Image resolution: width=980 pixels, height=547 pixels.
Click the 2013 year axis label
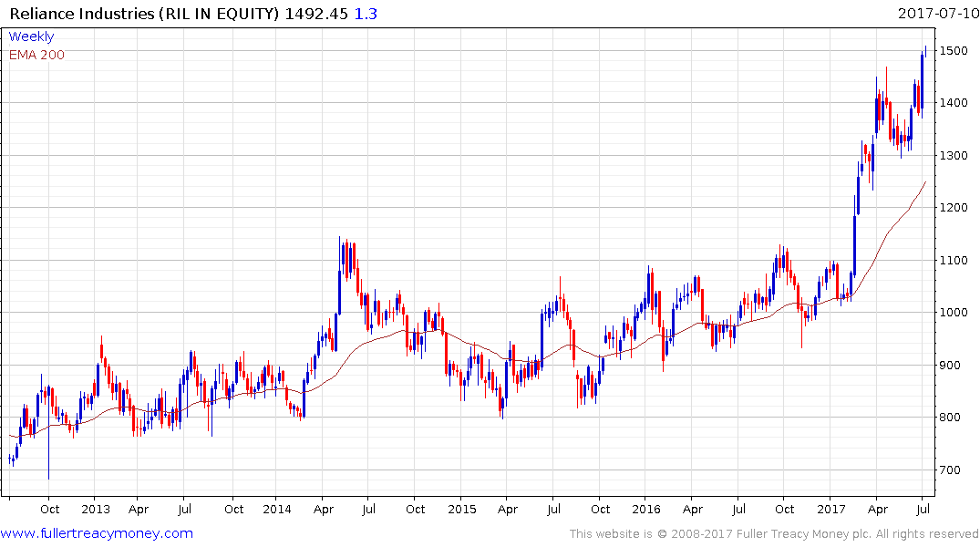96,509
